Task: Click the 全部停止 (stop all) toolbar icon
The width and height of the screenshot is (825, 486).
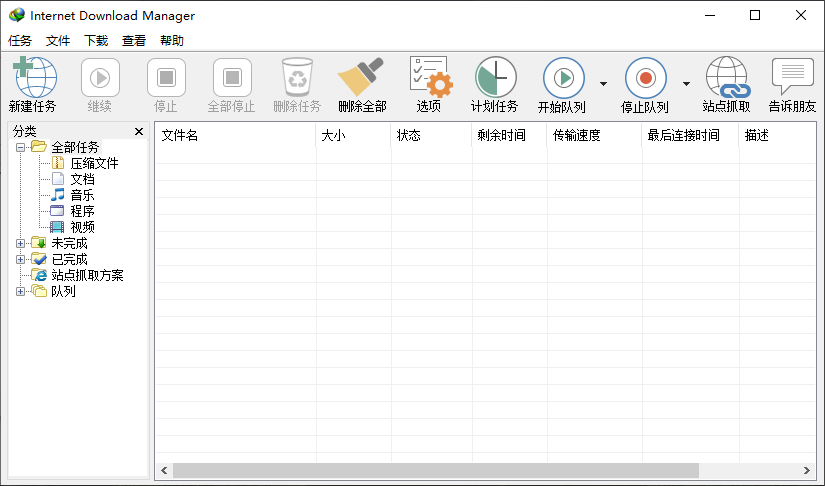Action: tap(232, 78)
